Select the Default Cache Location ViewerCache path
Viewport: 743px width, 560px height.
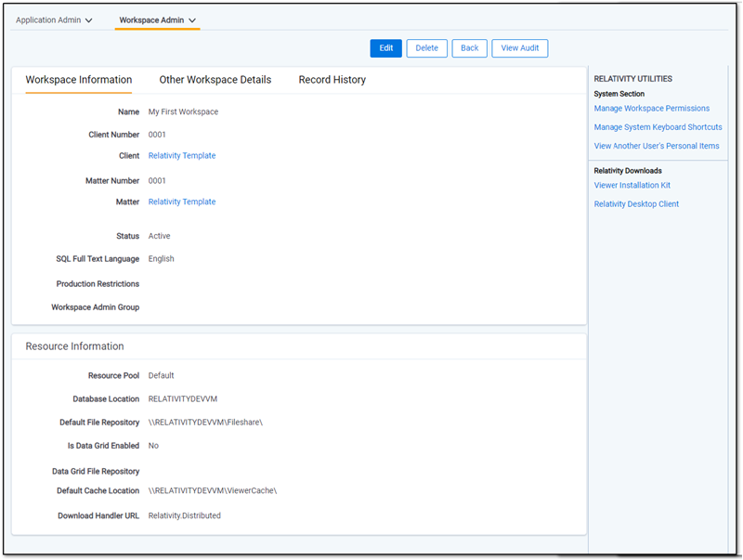coord(213,491)
